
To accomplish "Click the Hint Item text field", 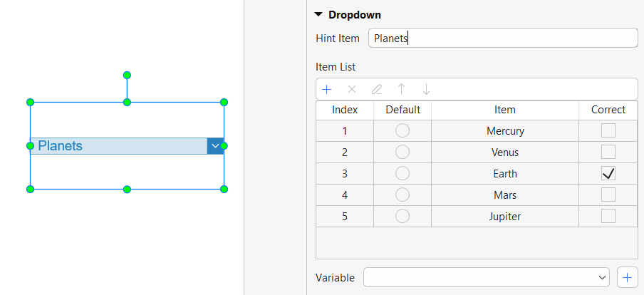I will point(502,38).
